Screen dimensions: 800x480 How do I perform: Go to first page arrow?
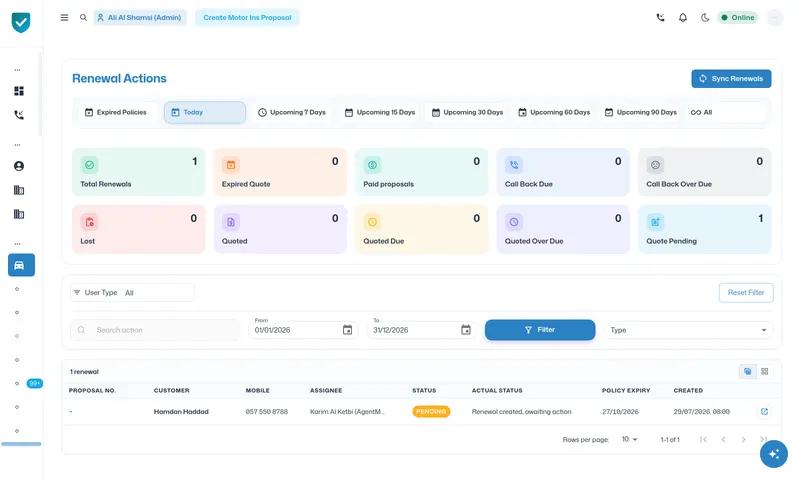(x=703, y=439)
